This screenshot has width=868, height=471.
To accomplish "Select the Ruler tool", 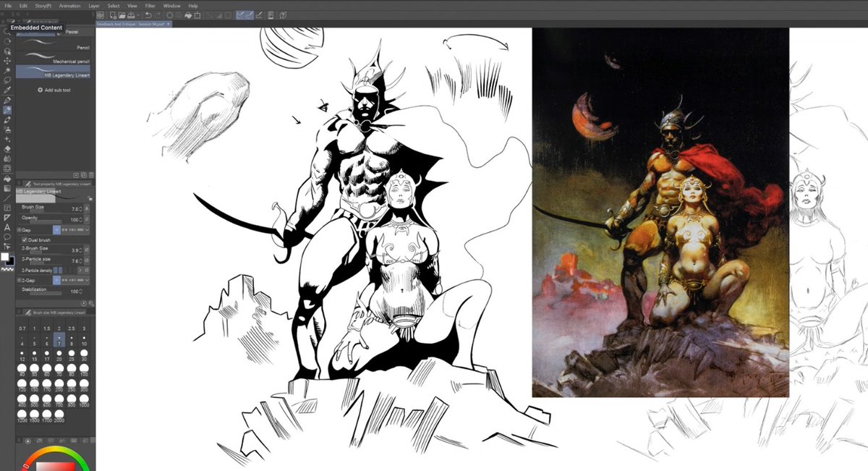I will (7, 217).
